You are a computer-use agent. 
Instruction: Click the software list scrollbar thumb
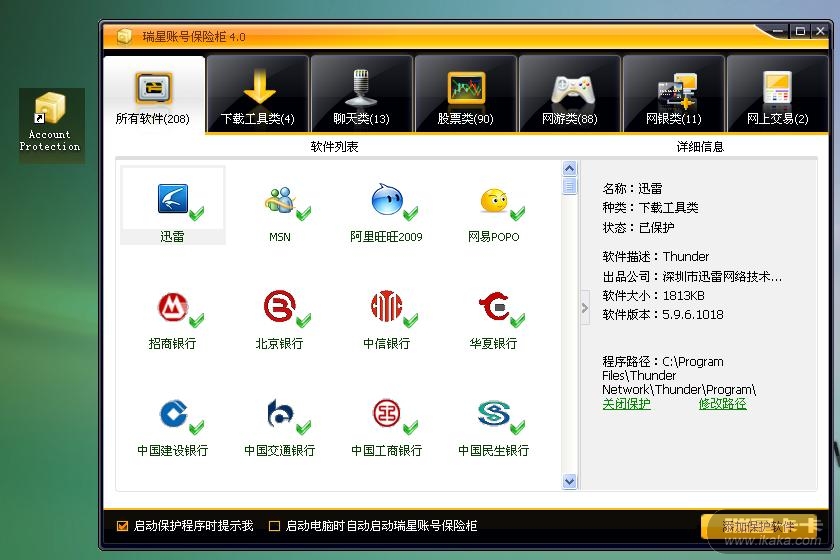tap(569, 186)
